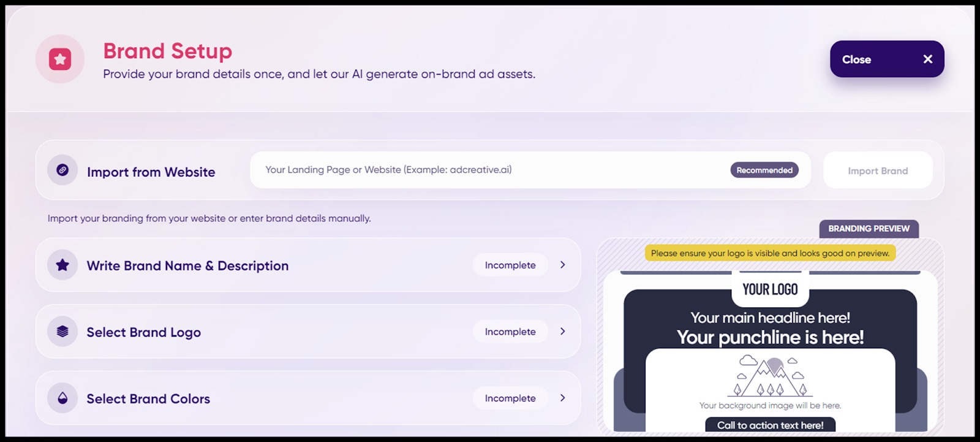This screenshot has height=442, width=980.
Task: Expand the Select Brand Logo chevron arrow
Action: [x=562, y=332]
